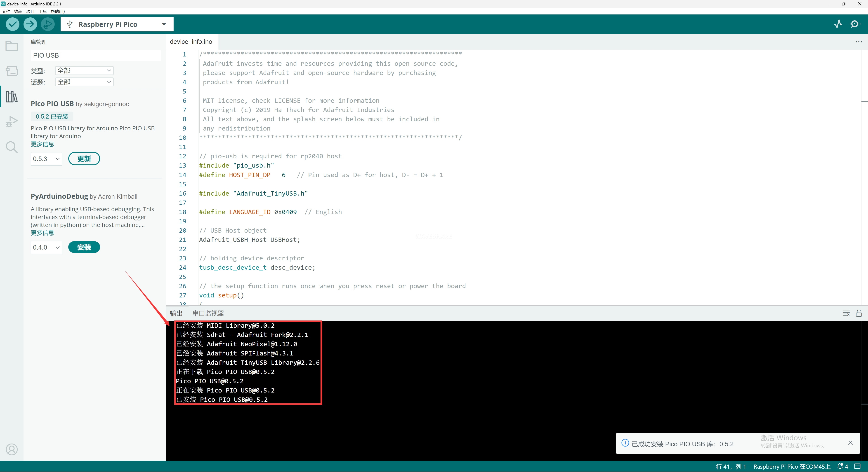Open the 工具 menu

43,11
